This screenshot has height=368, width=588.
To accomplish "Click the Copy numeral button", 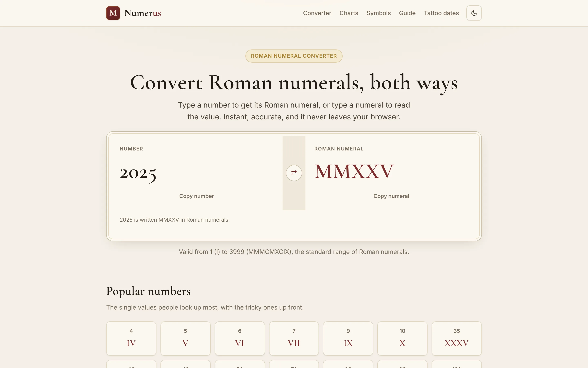I will [x=391, y=196].
